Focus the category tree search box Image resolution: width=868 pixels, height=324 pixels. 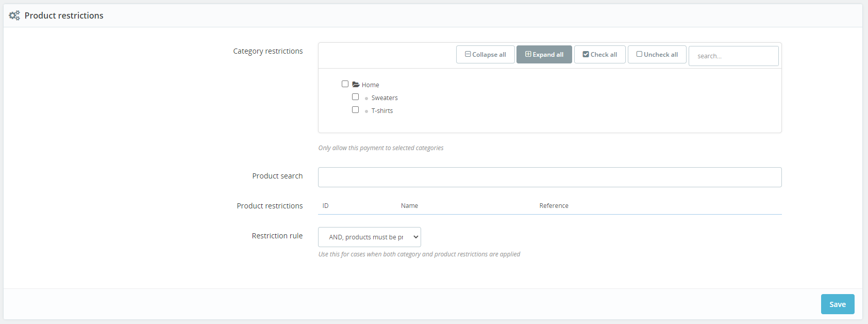pyautogui.click(x=733, y=56)
